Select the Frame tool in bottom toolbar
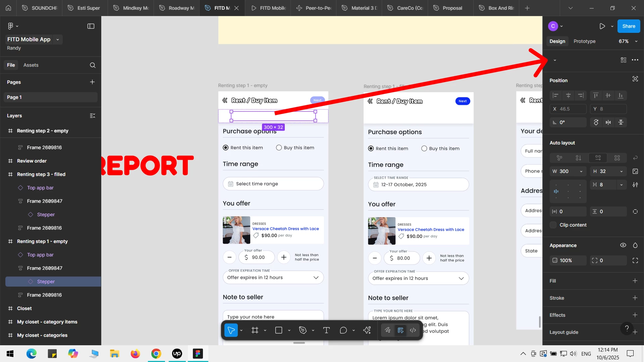 [x=255, y=330]
